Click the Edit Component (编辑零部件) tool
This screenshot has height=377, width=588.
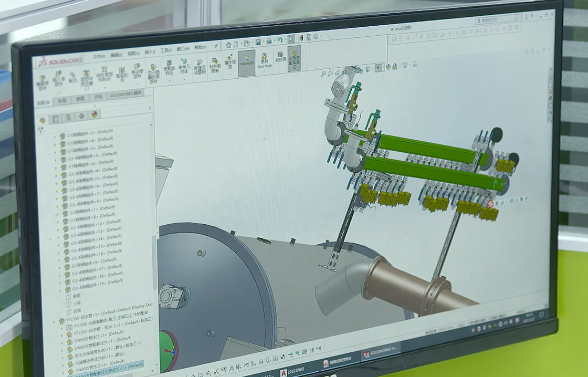[43, 81]
